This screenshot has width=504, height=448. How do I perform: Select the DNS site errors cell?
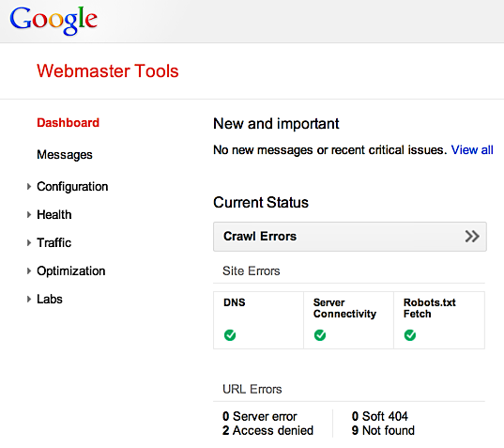[258, 320]
